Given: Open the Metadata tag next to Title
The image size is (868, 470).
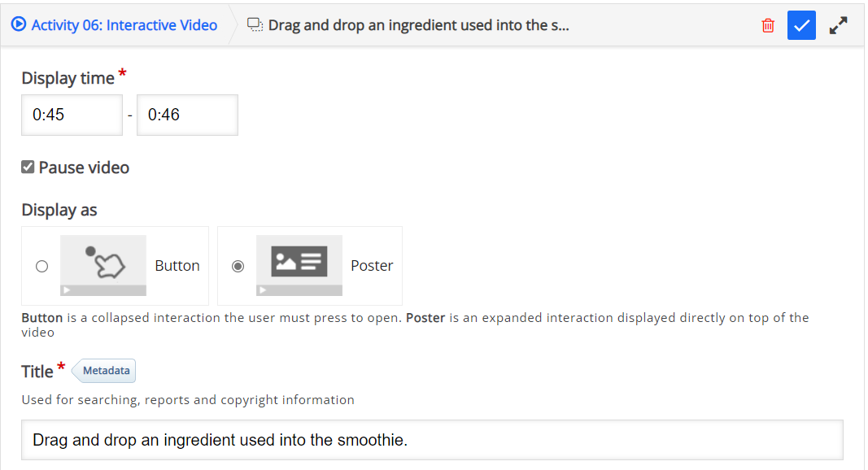Looking at the screenshot, I should pyautogui.click(x=104, y=371).
